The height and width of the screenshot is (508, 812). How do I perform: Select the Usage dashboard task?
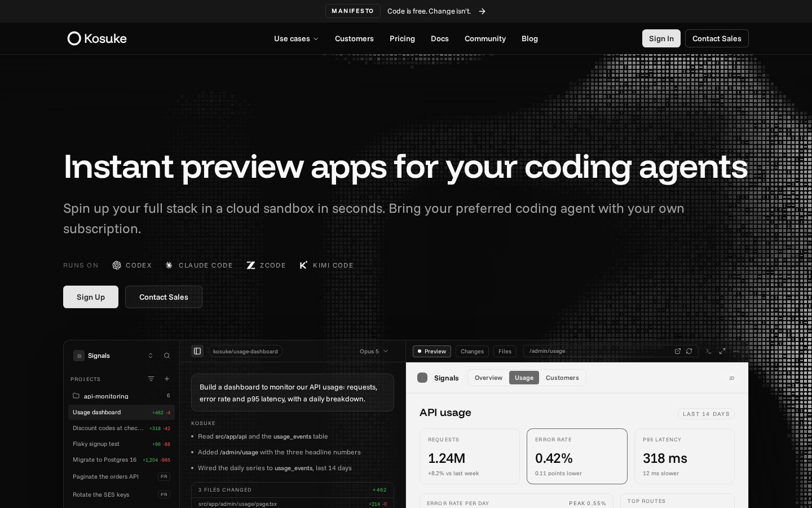[121, 412]
